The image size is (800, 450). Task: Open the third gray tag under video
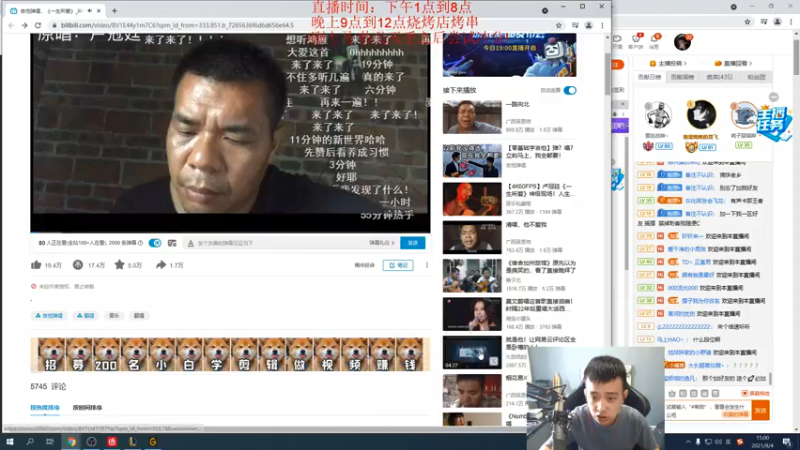click(114, 316)
